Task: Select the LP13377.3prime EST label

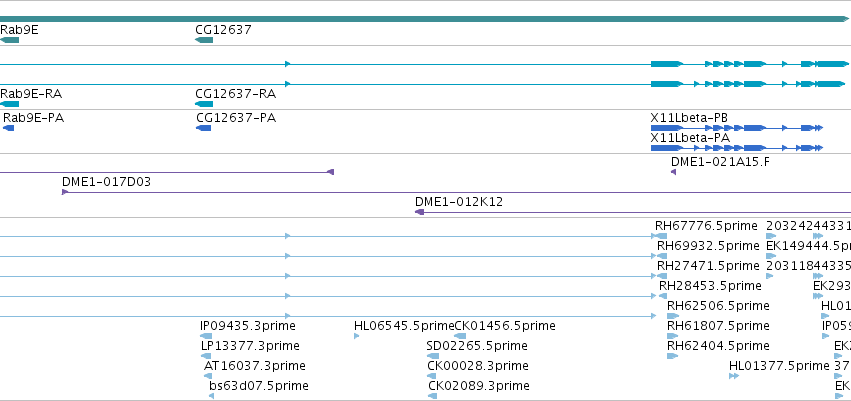Action: coord(250,346)
